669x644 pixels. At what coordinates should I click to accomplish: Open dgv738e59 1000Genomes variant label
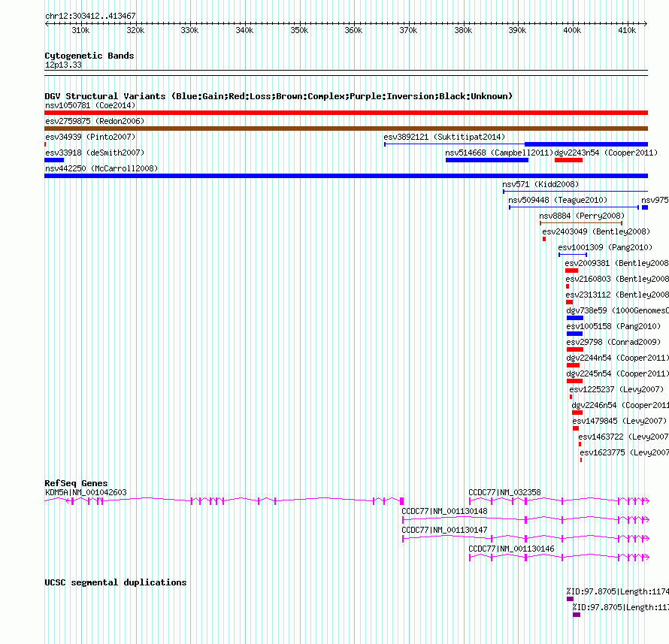click(617, 310)
